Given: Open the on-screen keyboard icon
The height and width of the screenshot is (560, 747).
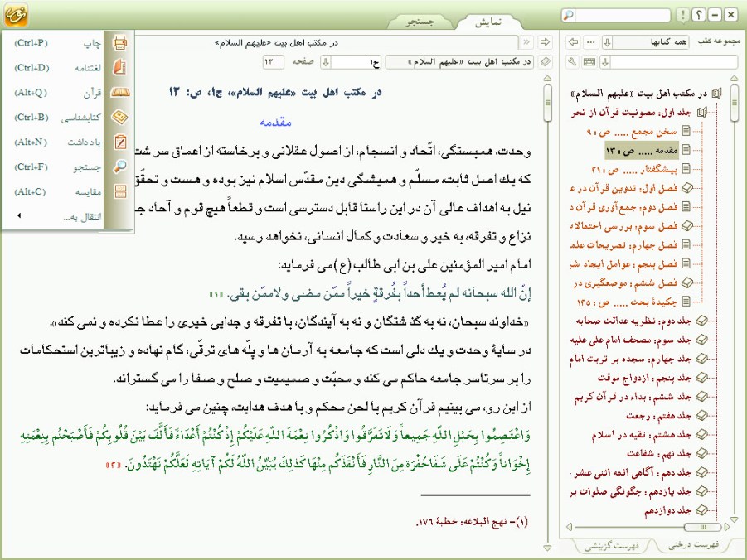Looking at the screenshot, I should coord(589,62).
